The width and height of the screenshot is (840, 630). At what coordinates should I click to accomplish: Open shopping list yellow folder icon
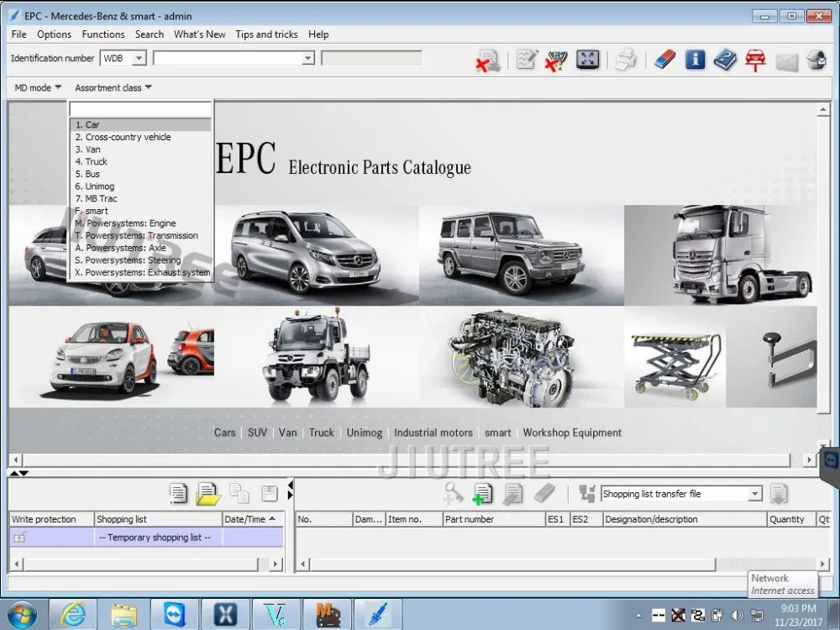(207, 494)
